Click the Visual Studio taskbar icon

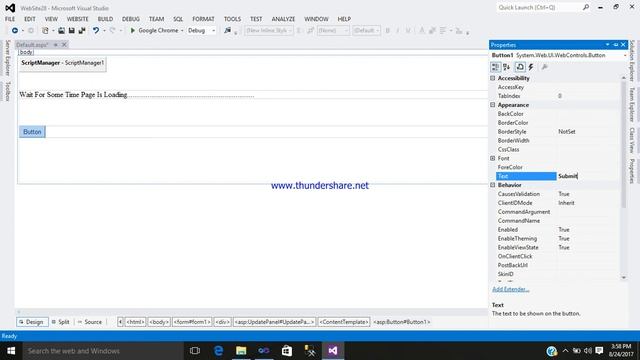click(x=333, y=351)
